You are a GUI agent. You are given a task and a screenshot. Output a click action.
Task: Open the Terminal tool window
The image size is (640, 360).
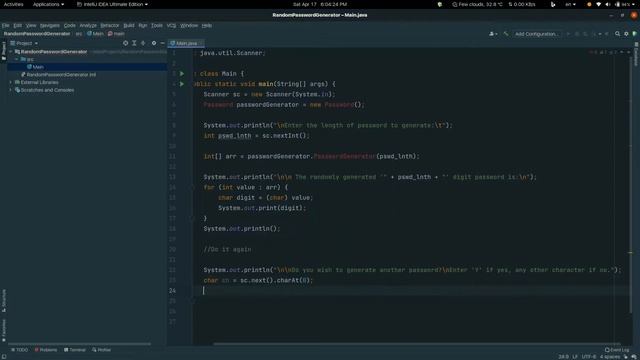(x=75, y=350)
